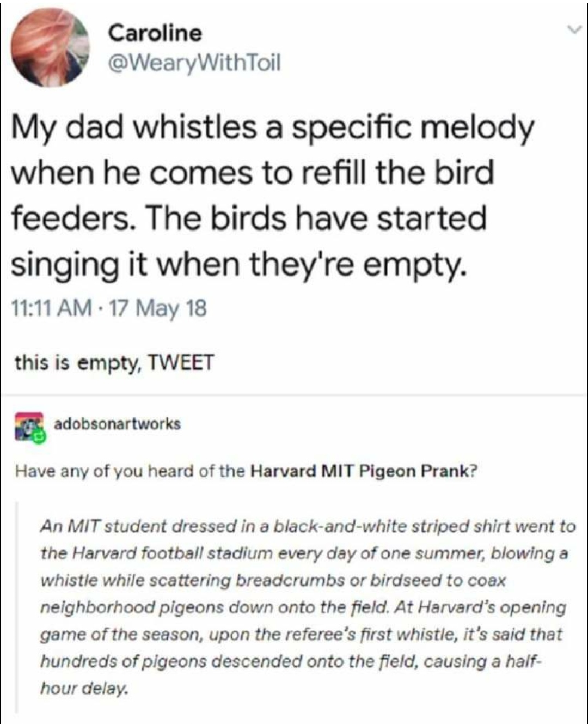Viewport: 588px width, 724px height.
Task: Open the @WearyWithToil handle
Action: point(194,64)
